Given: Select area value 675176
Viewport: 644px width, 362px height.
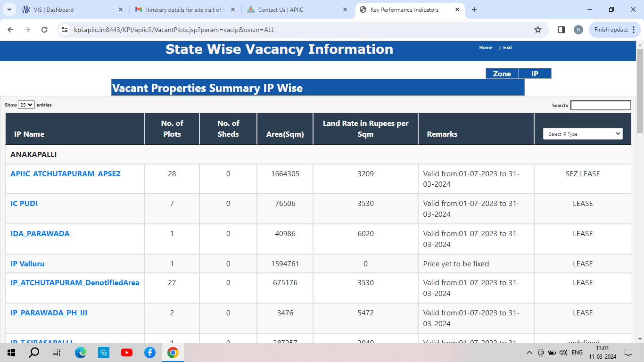Looking at the screenshot, I should click(285, 283).
